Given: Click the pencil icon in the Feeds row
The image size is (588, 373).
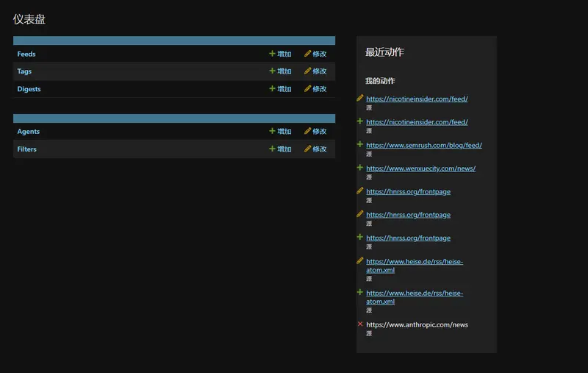Looking at the screenshot, I should (307, 54).
